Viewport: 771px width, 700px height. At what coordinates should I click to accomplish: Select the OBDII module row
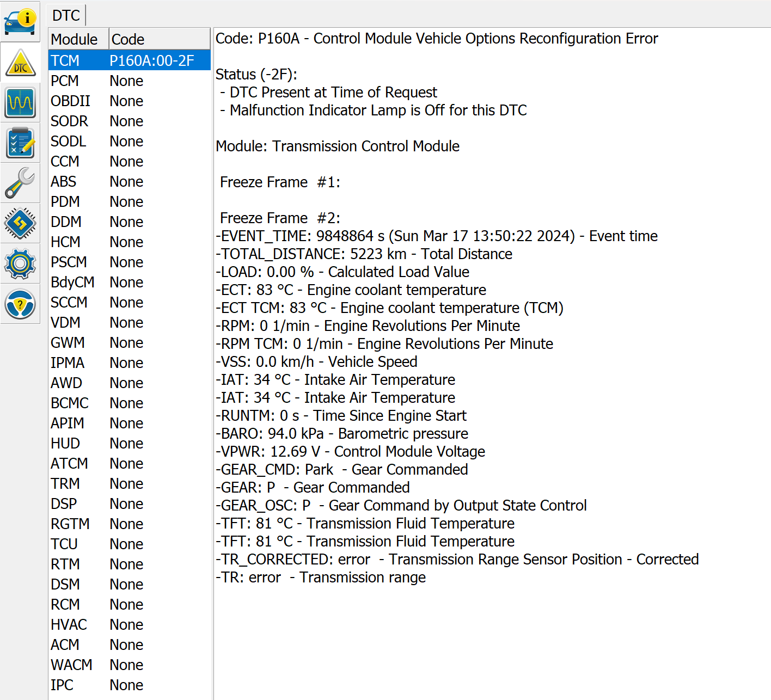(x=130, y=101)
